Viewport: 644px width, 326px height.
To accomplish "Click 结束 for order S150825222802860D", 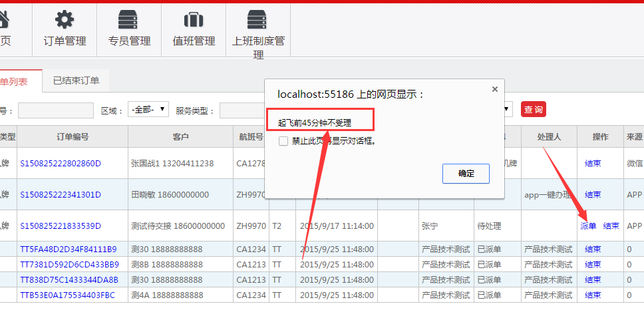I will tap(592, 163).
